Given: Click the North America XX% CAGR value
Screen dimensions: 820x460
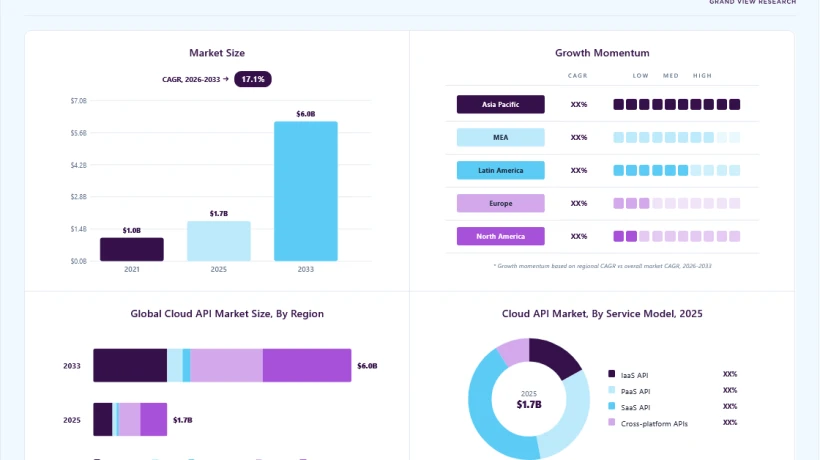Looking at the screenshot, I should pos(579,236).
